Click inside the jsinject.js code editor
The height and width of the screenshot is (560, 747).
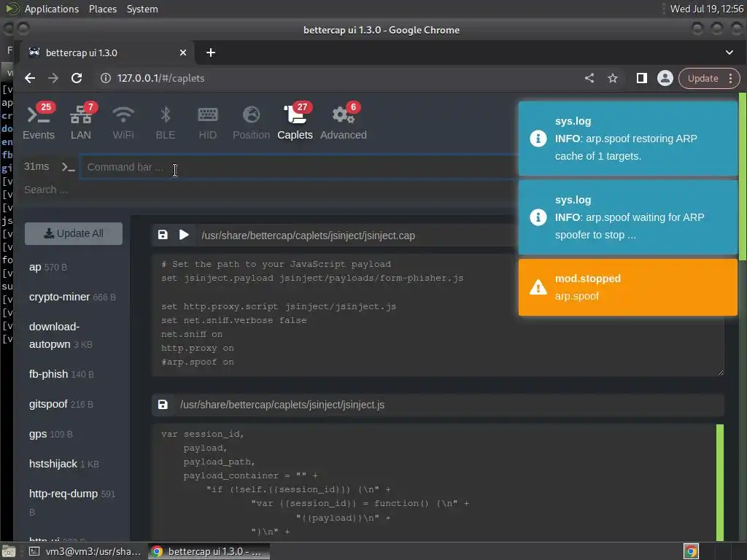[433, 482]
